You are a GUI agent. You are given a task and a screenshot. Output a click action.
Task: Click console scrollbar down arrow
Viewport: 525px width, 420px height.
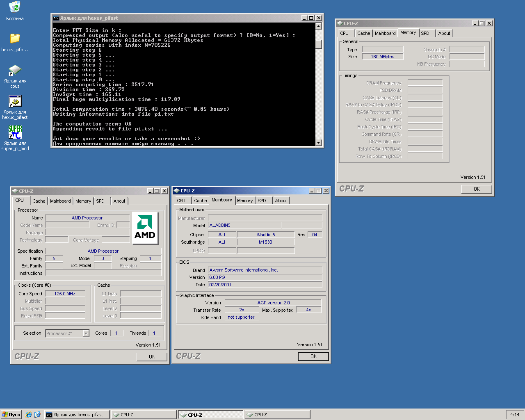point(319,142)
